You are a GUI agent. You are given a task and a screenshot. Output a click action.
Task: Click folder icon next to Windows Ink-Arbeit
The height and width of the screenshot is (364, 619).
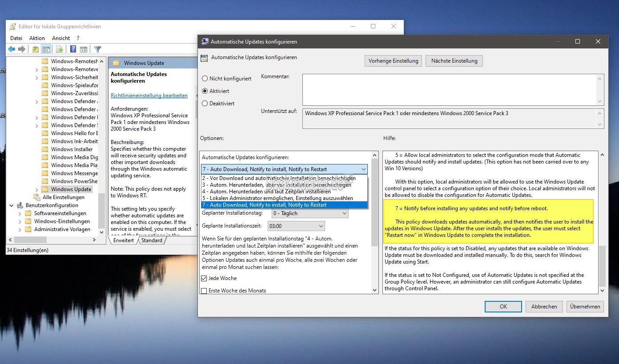click(45, 141)
